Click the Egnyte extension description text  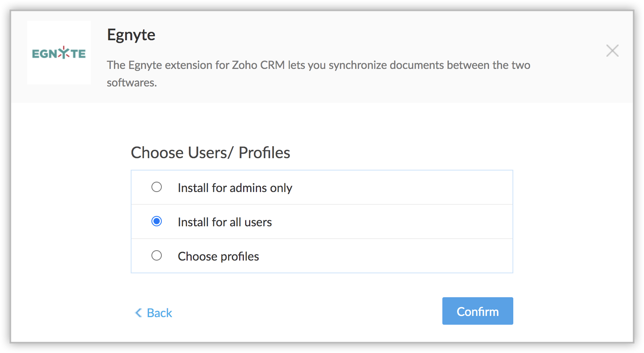[x=318, y=65]
